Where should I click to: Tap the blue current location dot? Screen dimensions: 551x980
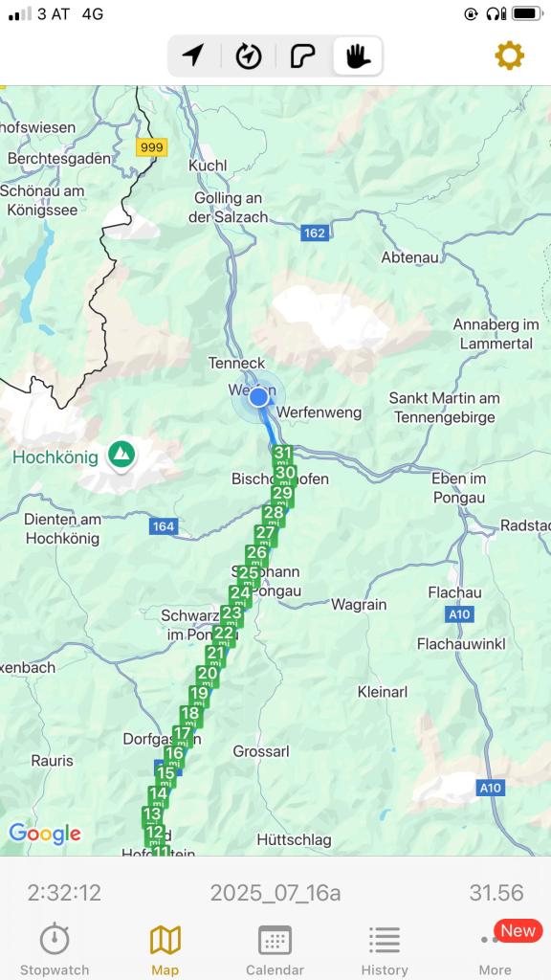[x=258, y=397]
